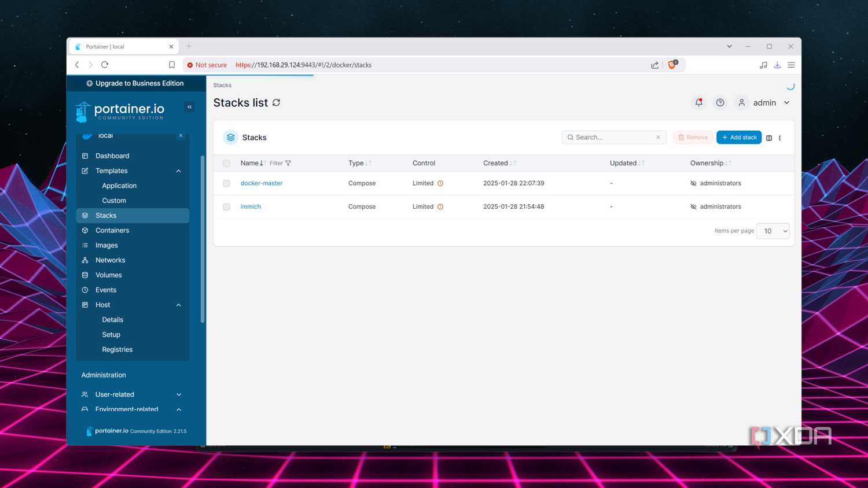Click Upgrade to Business Edition
The width and height of the screenshot is (868, 488).
pyautogui.click(x=135, y=83)
